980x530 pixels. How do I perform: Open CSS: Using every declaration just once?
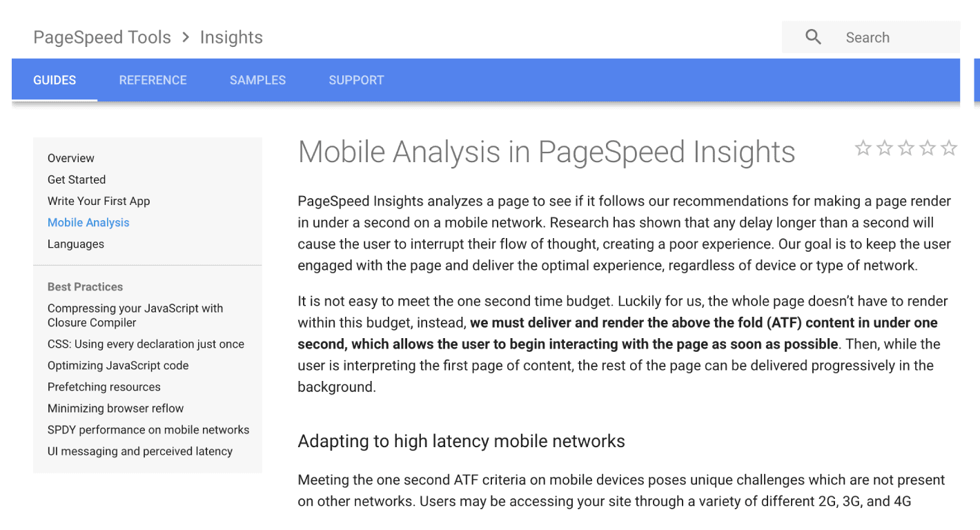pyautogui.click(x=146, y=344)
